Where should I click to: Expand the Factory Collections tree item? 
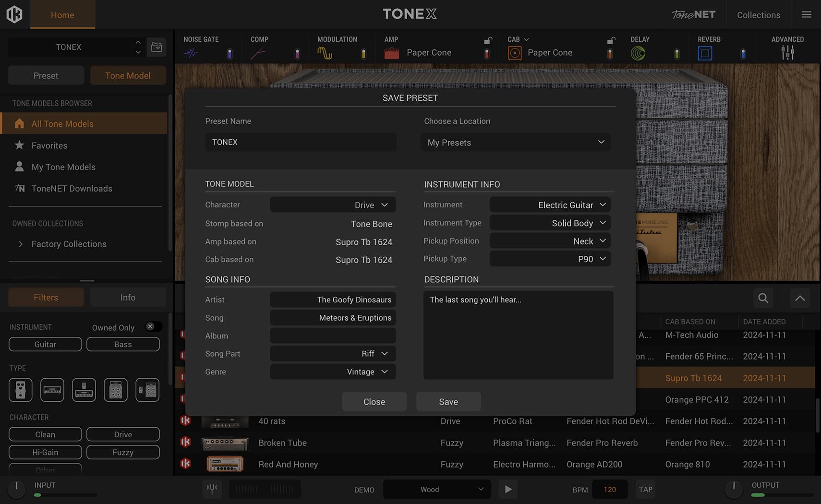click(x=21, y=244)
